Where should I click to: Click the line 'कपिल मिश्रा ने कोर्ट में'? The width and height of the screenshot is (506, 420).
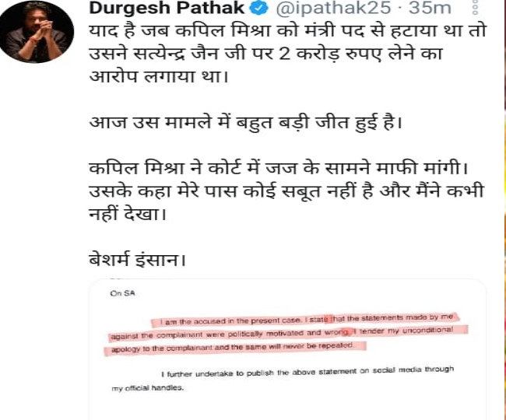pyautogui.click(x=279, y=169)
